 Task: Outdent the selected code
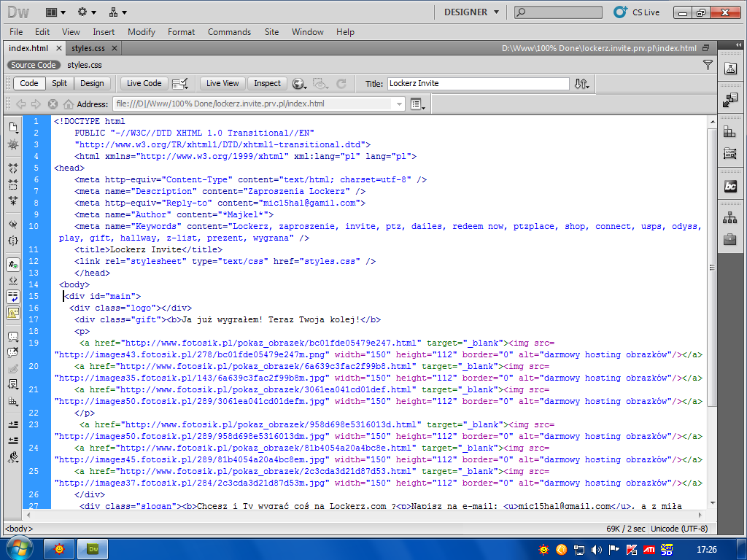tap(13, 441)
